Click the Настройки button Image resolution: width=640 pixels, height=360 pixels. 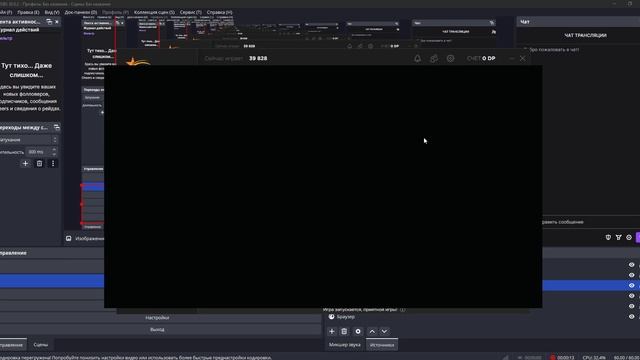(157, 318)
